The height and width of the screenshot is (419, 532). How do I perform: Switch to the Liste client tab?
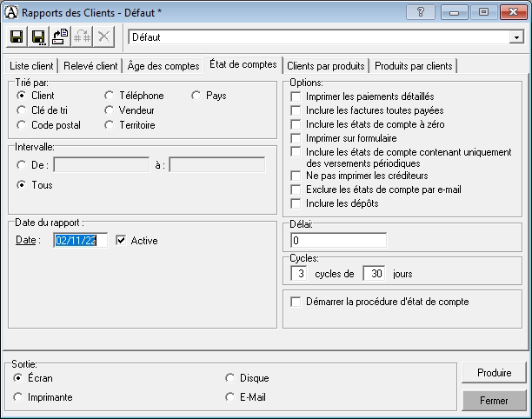pyautogui.click(x=32, y=66)
